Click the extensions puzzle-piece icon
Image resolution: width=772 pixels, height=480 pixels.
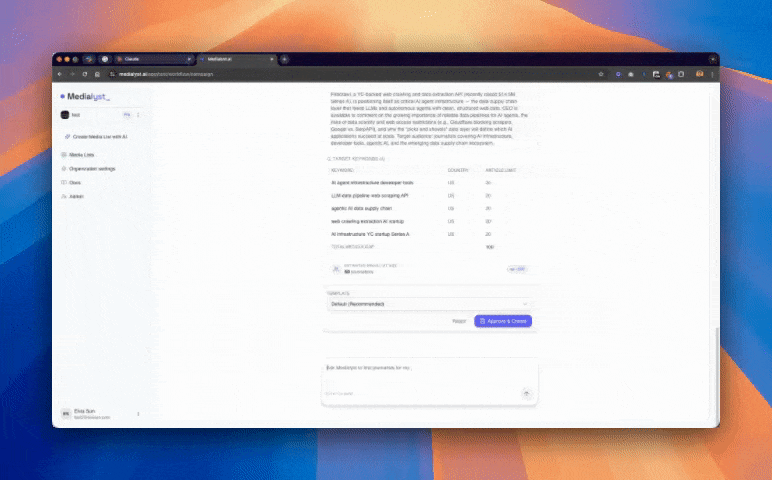pos(681,74)
